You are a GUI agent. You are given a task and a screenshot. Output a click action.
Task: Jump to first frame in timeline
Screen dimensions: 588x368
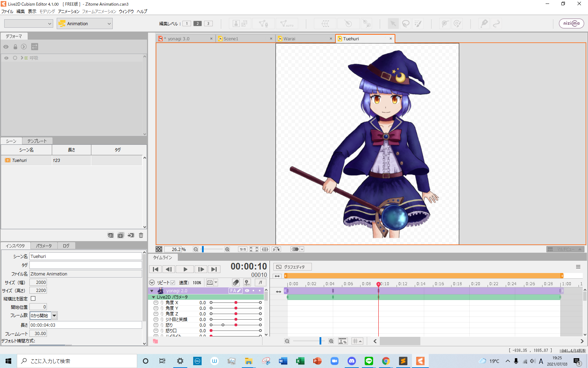156,269
